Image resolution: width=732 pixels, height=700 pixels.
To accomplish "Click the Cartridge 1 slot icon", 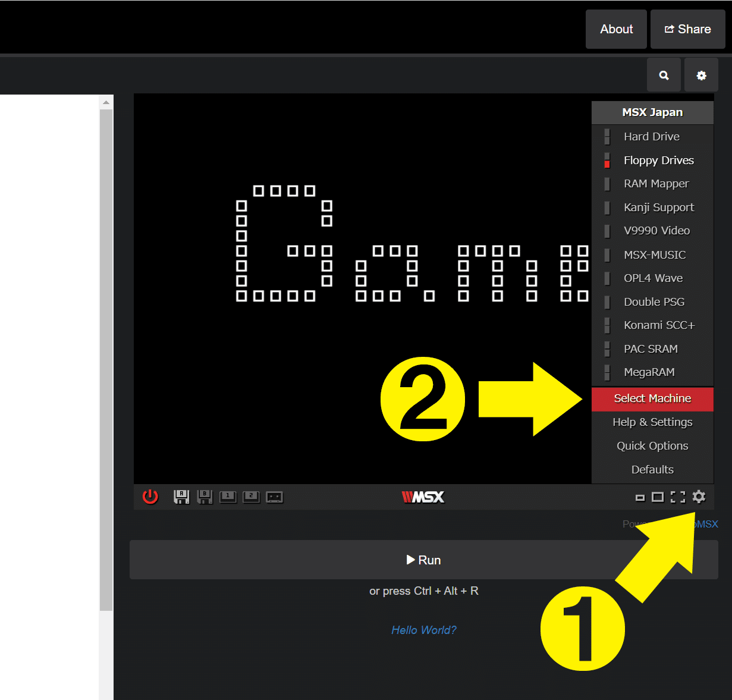I will tap(228, 497).
